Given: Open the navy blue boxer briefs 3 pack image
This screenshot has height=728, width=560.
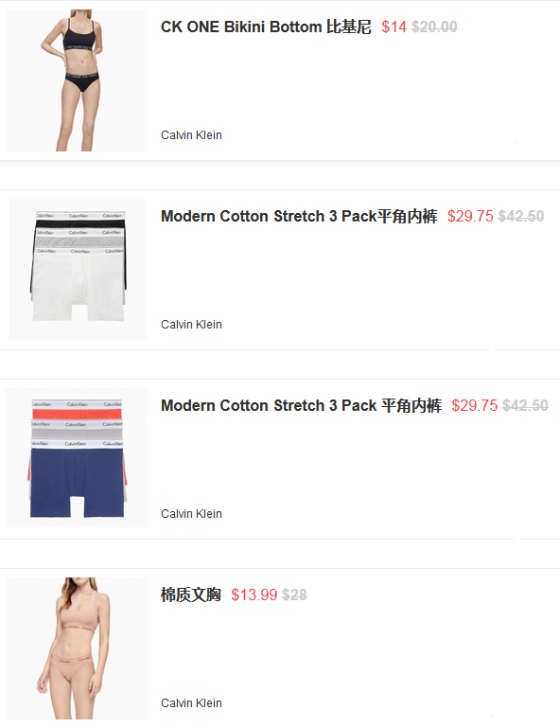Looking at the screenshot, I should (x=77, y=458).
